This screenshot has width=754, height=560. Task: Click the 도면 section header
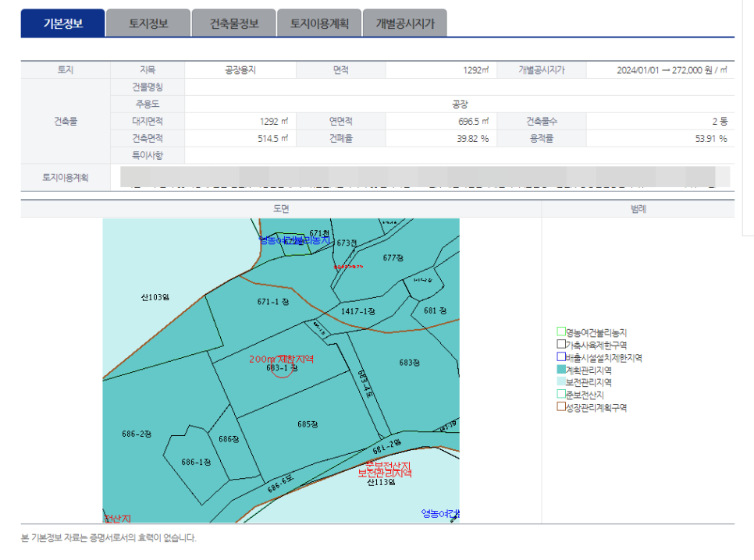coord(281,208)
